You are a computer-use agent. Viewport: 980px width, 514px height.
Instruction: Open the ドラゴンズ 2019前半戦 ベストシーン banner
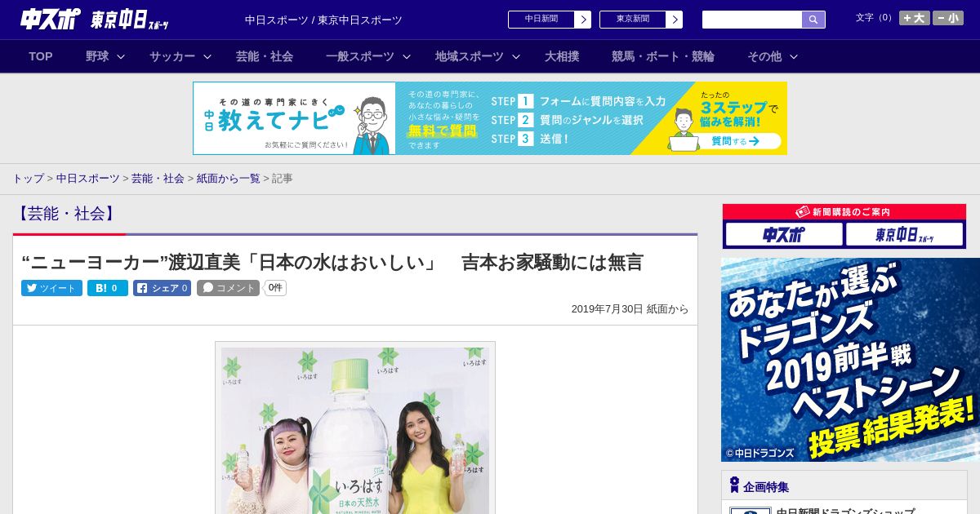[850, 360]
